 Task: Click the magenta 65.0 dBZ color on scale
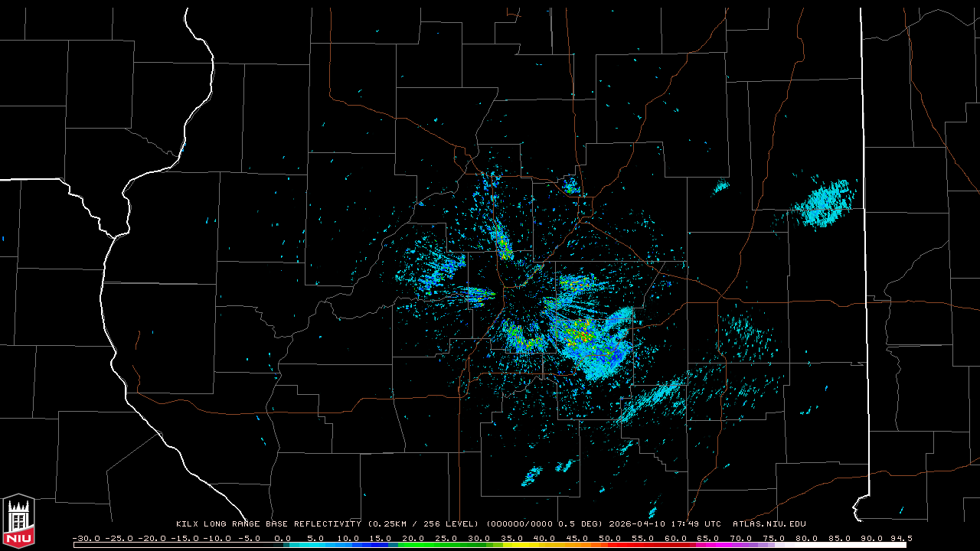[x=708, y=545]
